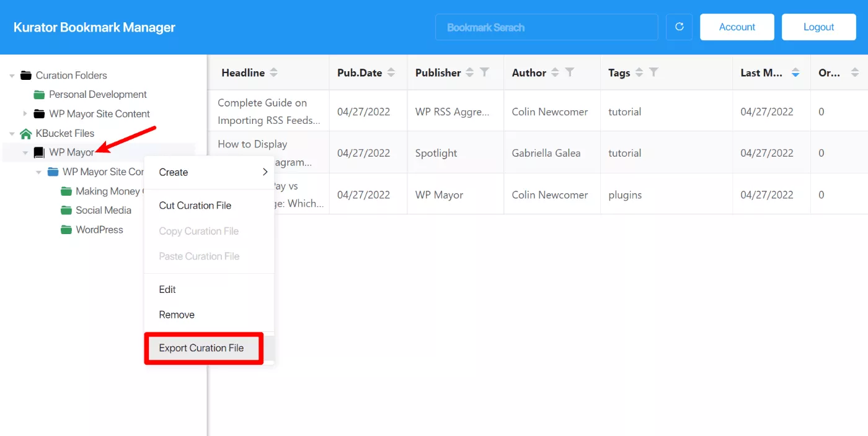Sort by Author column arrows
The width and height of the screenshot is (868, 436).
coord(555,72)
